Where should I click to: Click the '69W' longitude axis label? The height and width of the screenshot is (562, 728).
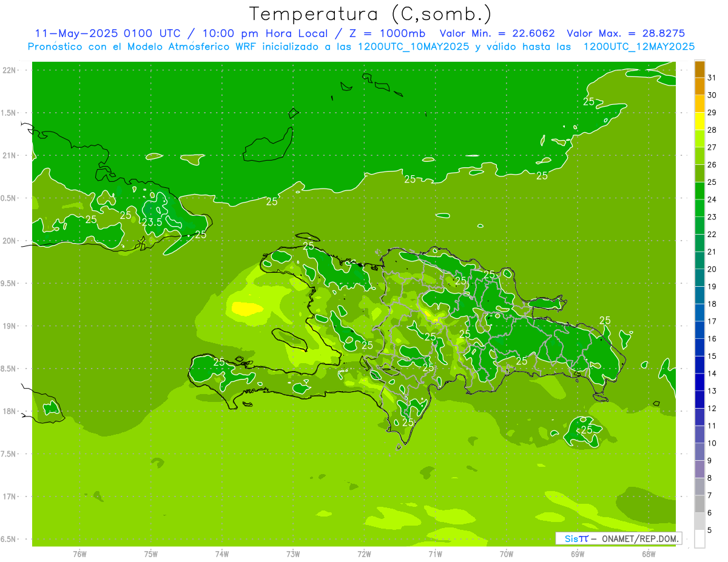click(577, 554)
